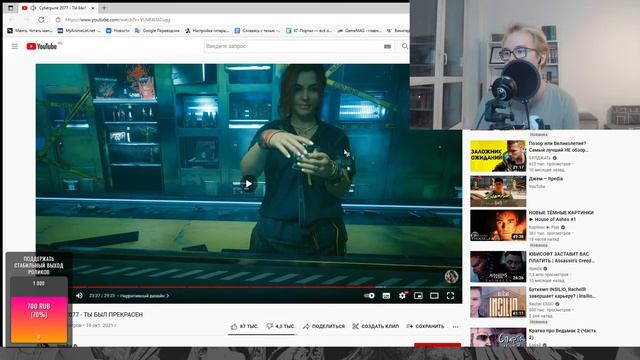640x360 pixels.
Task: Open the INSILIO video thumbnail
Action: (x=498, y=302)
